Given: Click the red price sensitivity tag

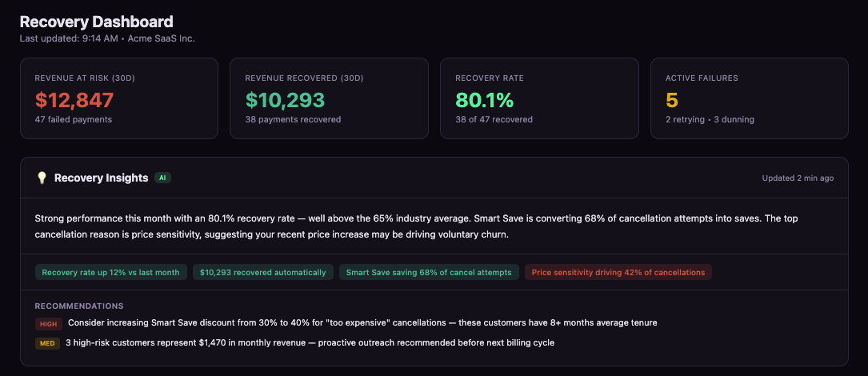Looking at the screenshot, I should pyautogui.click(x=618, y=273).
